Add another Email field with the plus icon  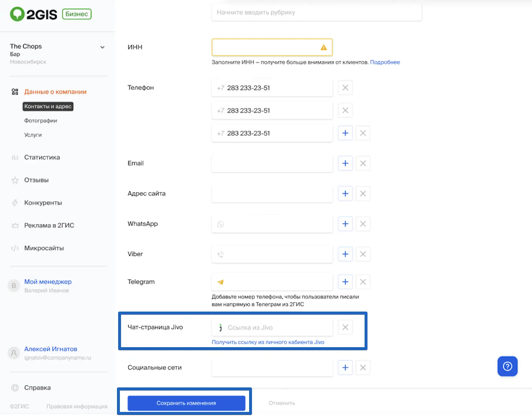tap(345, 163)
